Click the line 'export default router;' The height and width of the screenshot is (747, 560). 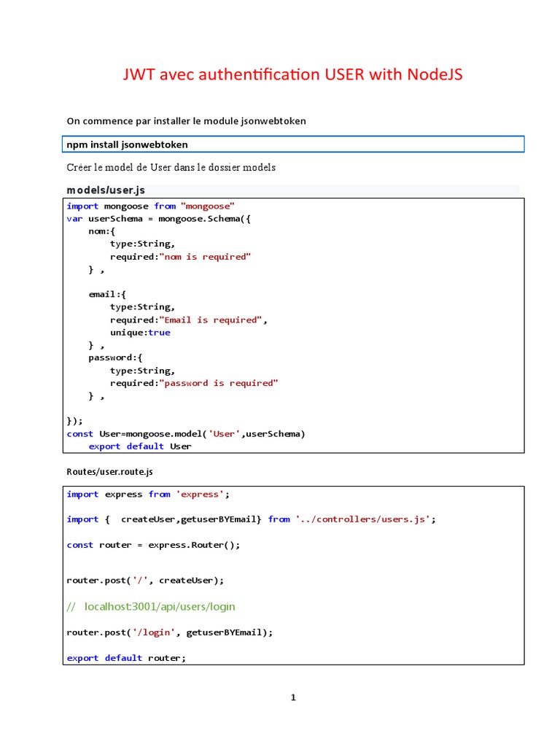[126, 658]
